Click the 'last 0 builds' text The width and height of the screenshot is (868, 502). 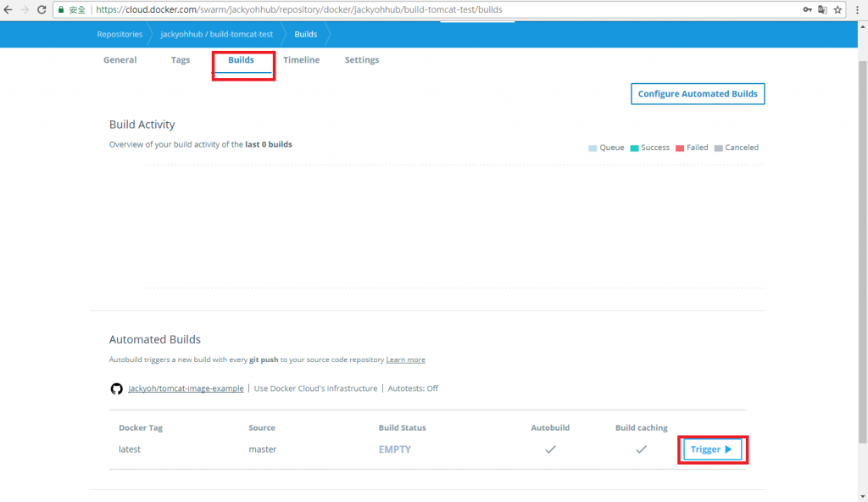[x=269, y=145]
